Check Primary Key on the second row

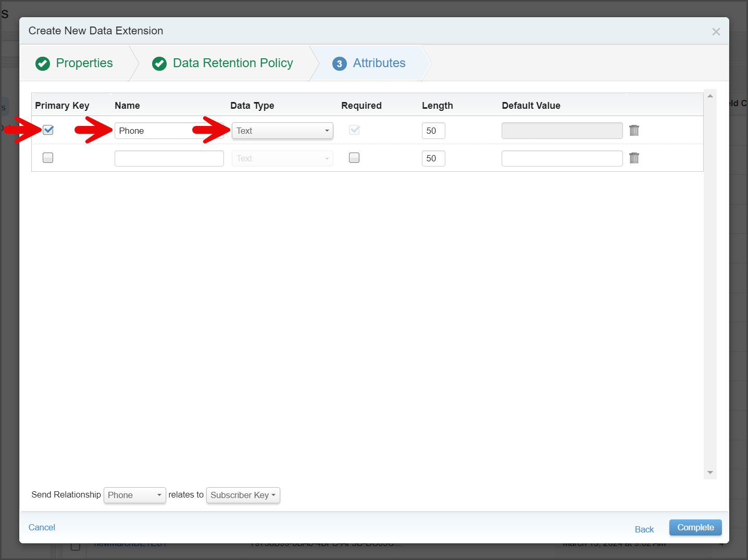tap(48, 158)
